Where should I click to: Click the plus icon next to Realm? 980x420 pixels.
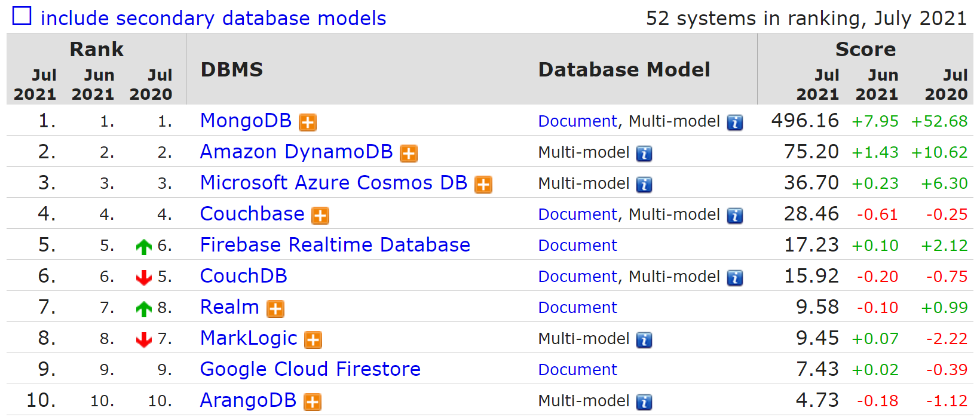click(275, 309)
